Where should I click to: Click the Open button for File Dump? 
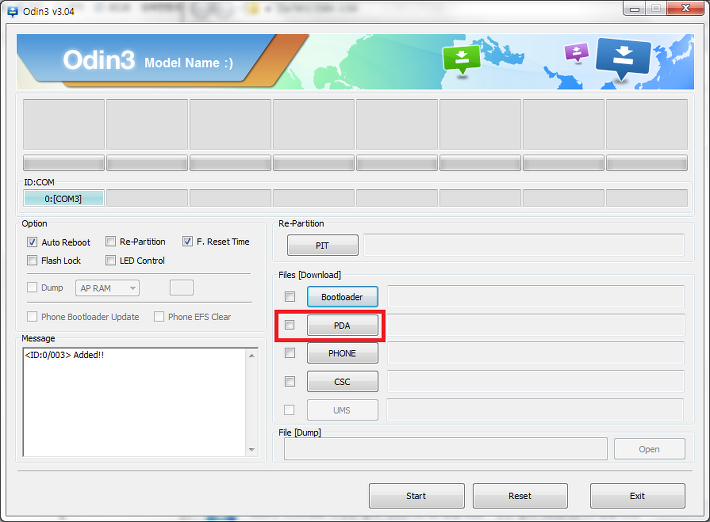point(649,449)
